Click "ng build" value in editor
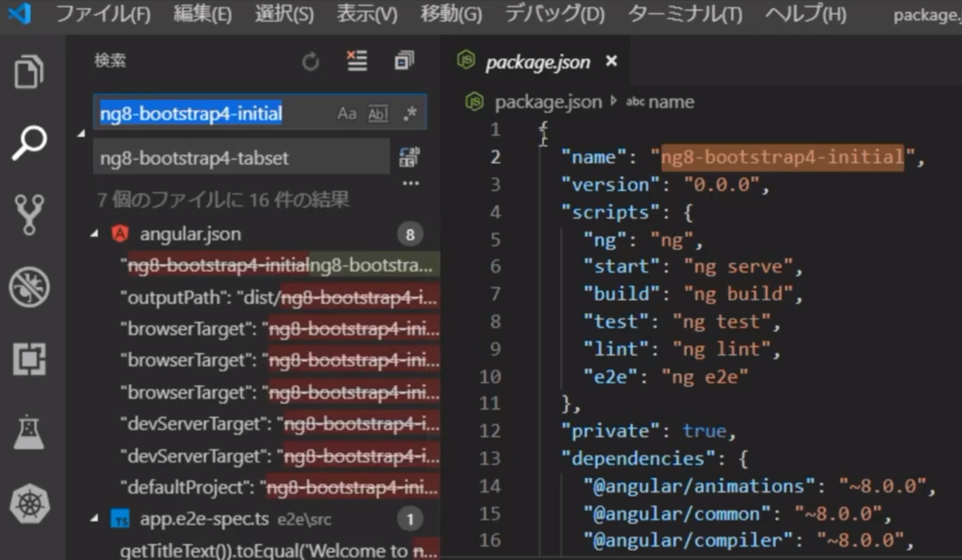Viewport: 962px width, 560px height. pyautogui.click(x=739, y=293)
